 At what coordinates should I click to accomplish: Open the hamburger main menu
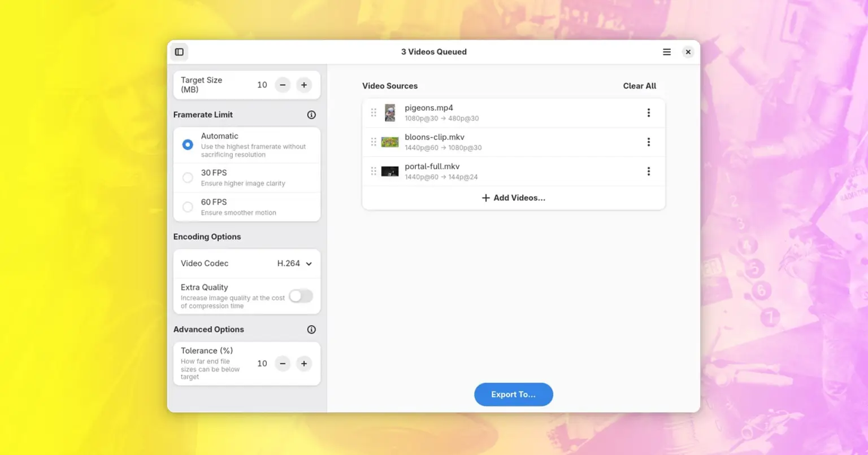pyautogui.click(x=667, y=52)
